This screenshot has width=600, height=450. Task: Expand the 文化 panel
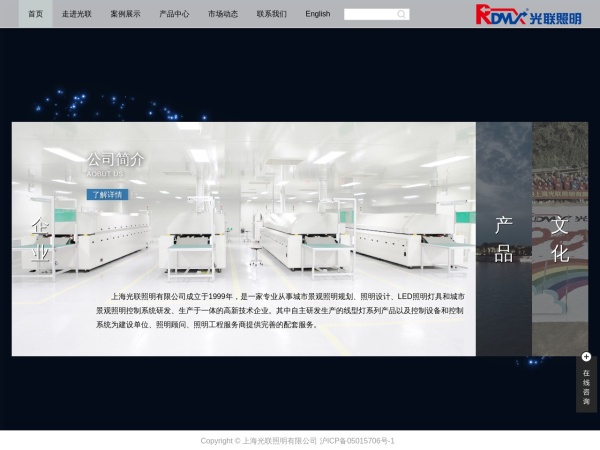click(x=560, y=239)
